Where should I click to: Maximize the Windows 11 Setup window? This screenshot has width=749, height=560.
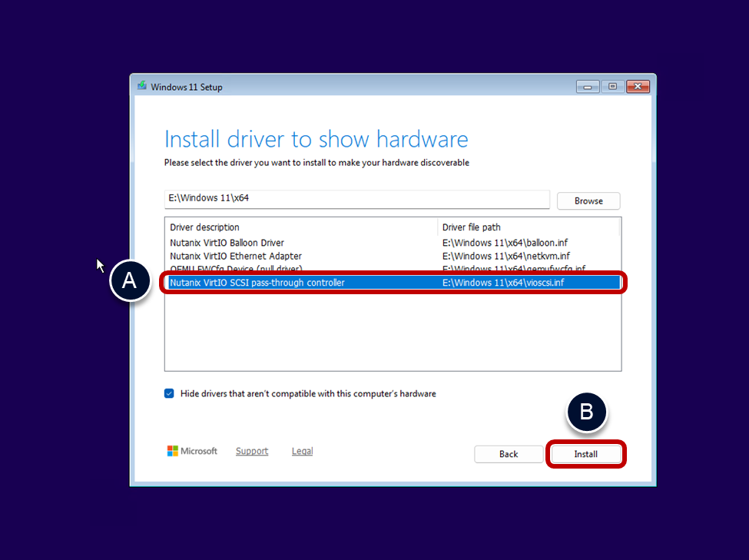coord(612,87)
